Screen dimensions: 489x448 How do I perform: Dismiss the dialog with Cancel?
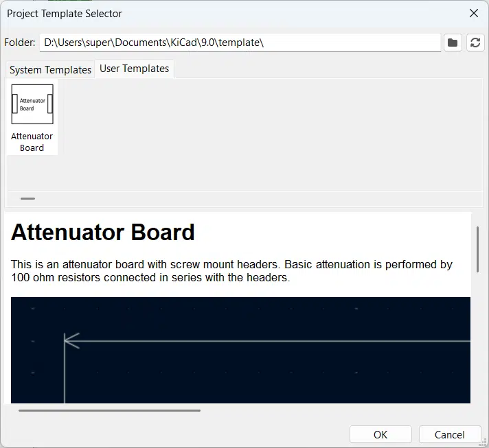tap(449, 434)
